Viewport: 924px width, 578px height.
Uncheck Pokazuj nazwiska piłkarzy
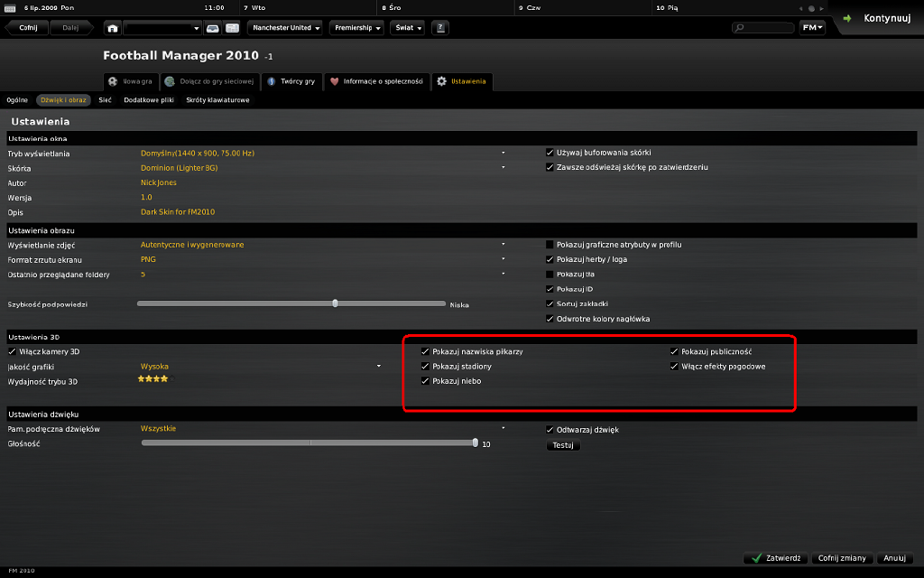pos(426,351)
